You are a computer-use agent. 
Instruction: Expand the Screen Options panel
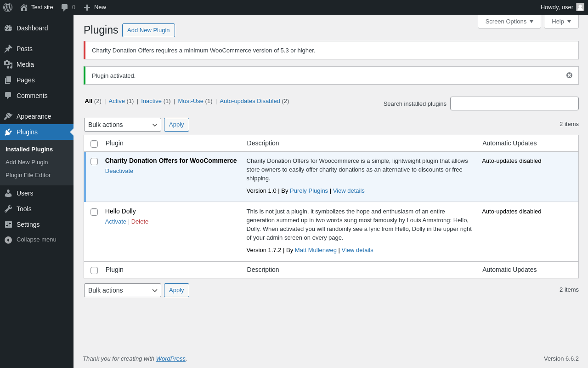pos(509,21)
